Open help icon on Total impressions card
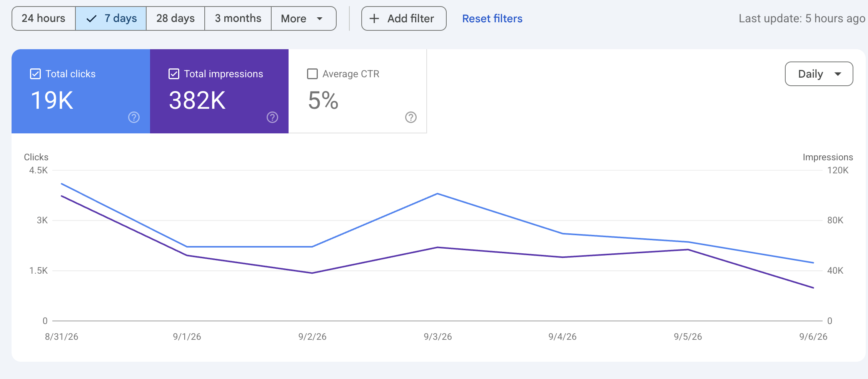This screenshot has width=868, height=379. 272,117
